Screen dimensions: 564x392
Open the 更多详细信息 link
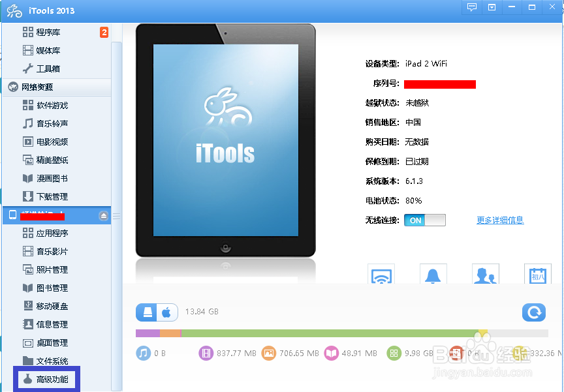coord(500,220)
